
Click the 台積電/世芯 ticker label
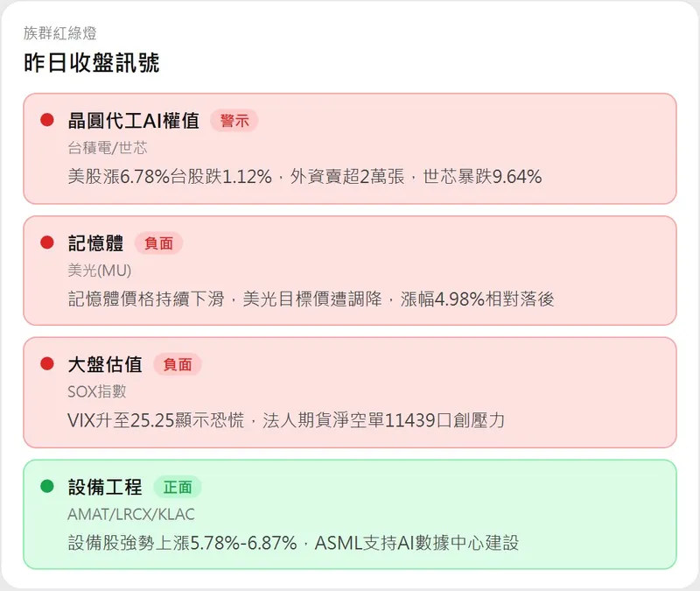tap(107, 148)
